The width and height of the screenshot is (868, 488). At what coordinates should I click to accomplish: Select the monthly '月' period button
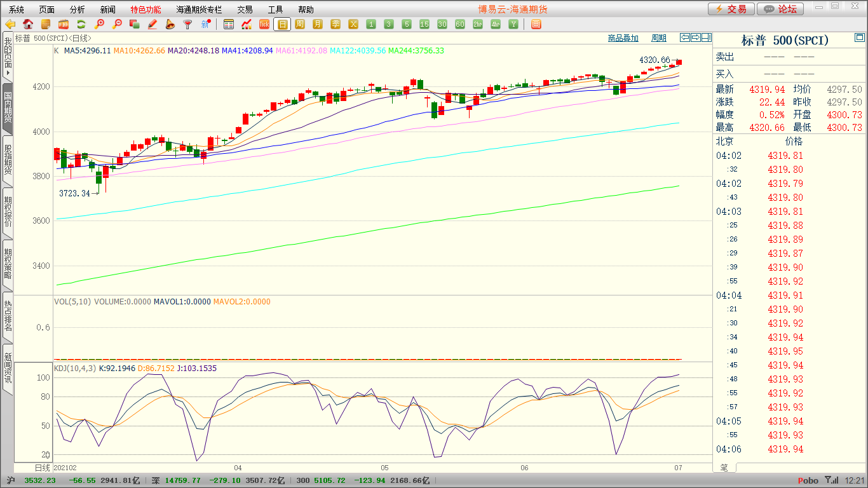click(x=318, y=25)
